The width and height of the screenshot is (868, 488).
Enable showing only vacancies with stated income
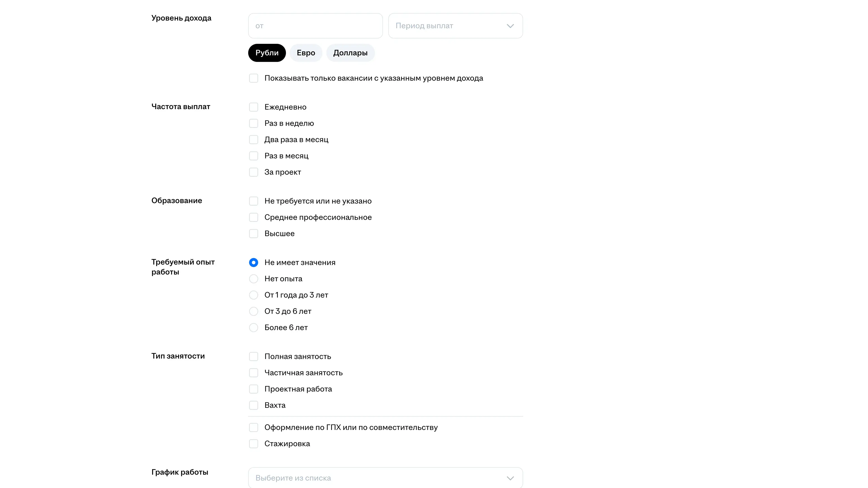tap(253, 78)
